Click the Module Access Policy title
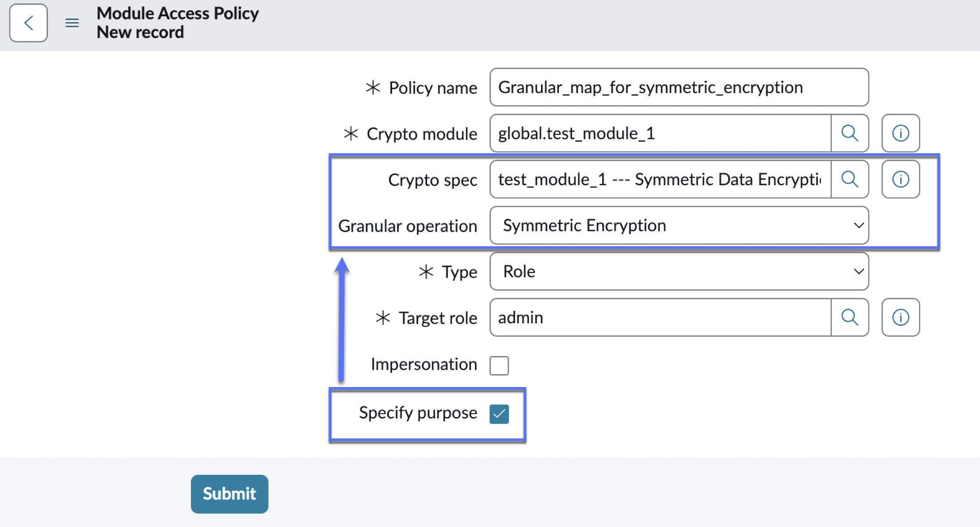The height and width of the screenshot is (527, 980). tap(178, 13)
